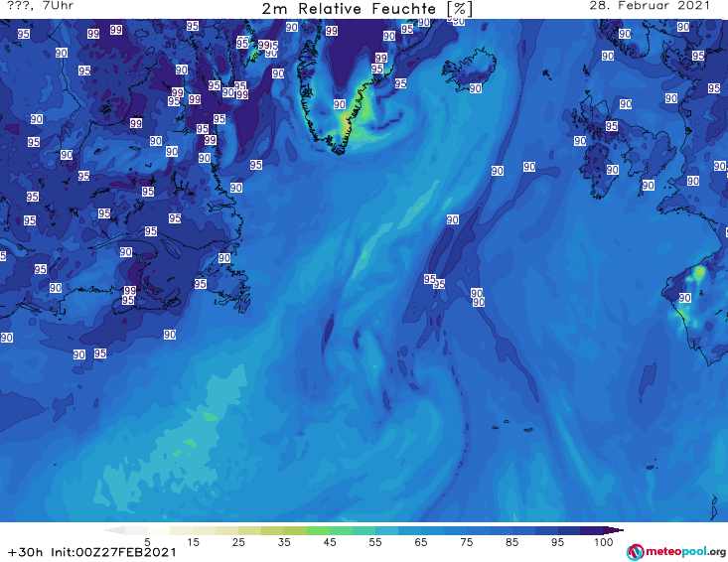
Task: Select the pale cream swatch left of legend 15
Action: coord(182,530)
